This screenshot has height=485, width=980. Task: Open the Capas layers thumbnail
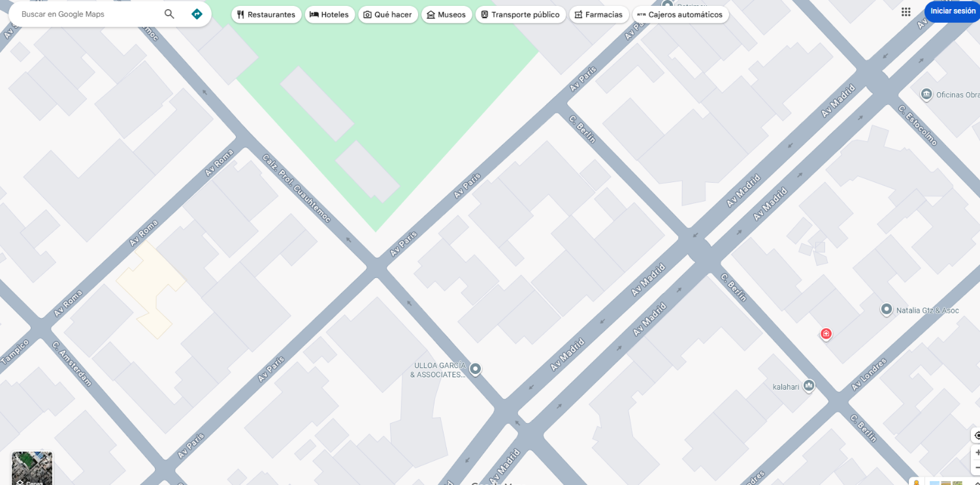(x=32, y=468)
